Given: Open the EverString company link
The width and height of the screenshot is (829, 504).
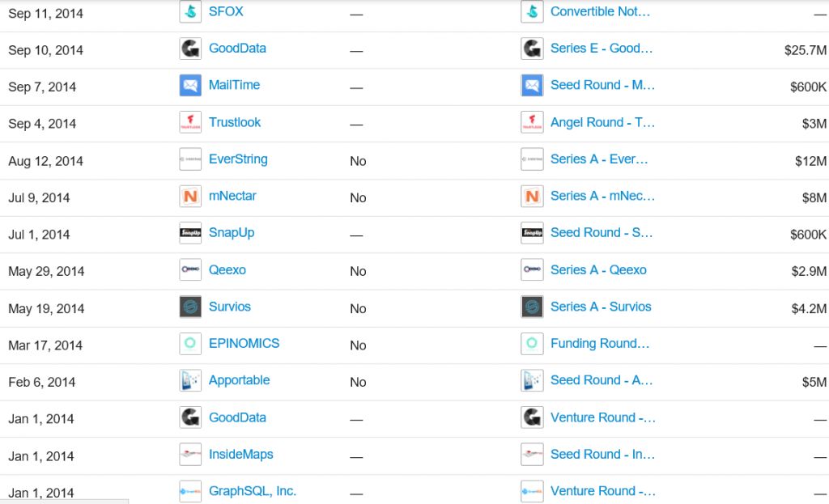Looking at the screenshot, I should point(238,159).
